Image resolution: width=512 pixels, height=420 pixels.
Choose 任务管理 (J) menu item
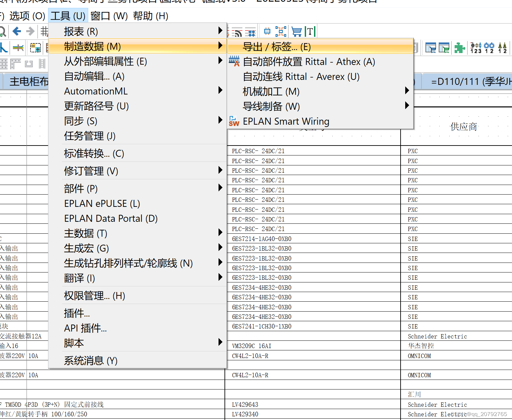[138, 136]
